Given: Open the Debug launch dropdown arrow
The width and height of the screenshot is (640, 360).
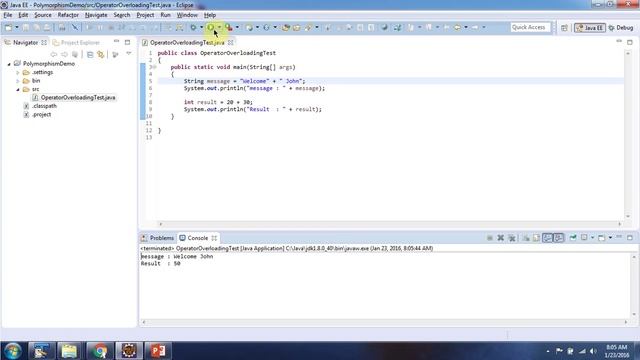Looking at the screenshot, I should pyautogui.click(x=201, y=27).
